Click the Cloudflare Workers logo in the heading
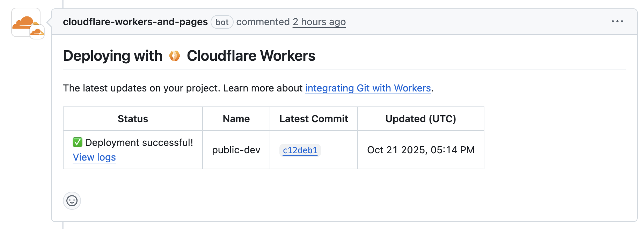This screenshot has height=229, width=644. pos(175,56)
